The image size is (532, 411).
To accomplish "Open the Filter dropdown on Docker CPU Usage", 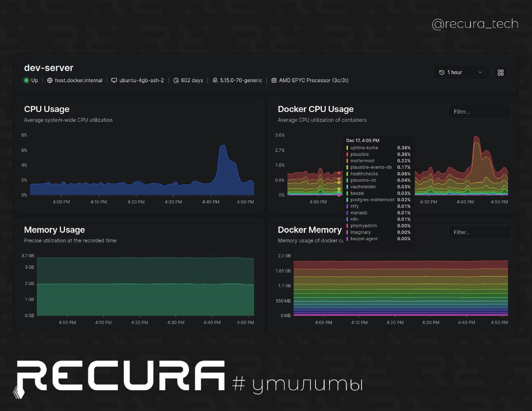I will pyautogui.click(x=480, y=111).
